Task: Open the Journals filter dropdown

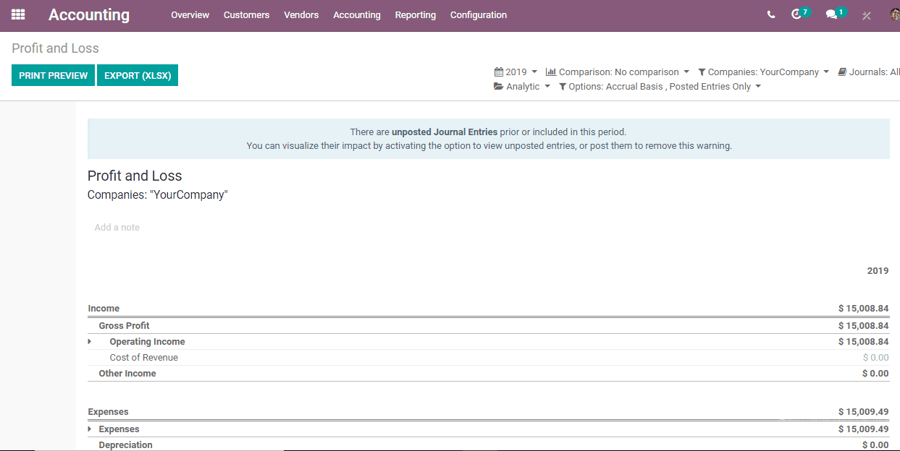Action: point(869,72)
